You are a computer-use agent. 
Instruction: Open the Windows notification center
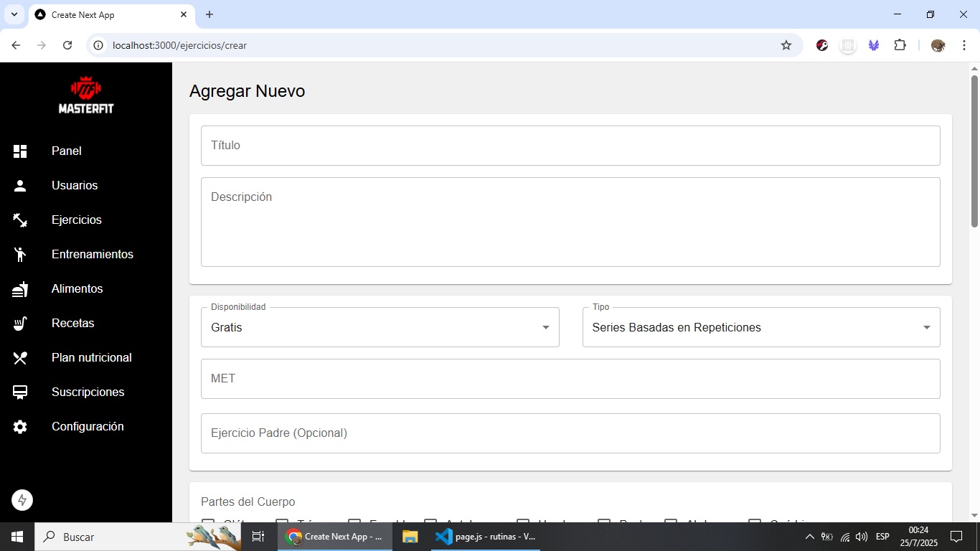pyautogui.click(x=956, y=537)
